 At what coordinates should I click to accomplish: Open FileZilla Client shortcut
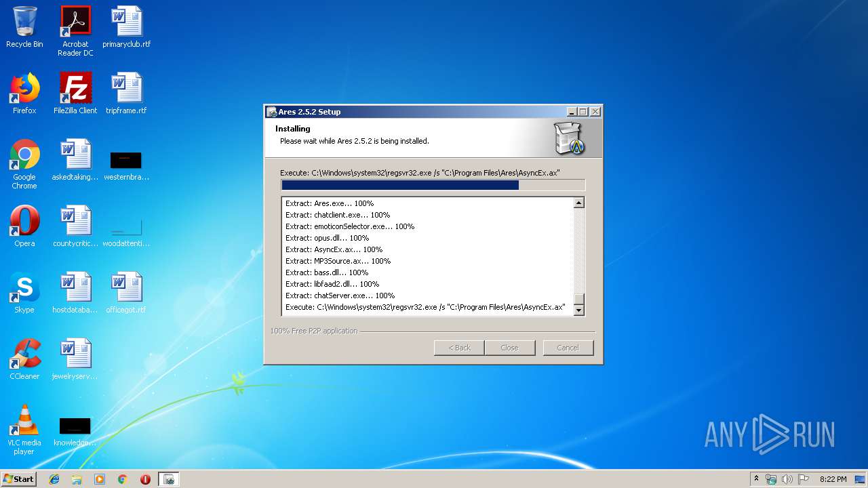click(x=75, y=94)
